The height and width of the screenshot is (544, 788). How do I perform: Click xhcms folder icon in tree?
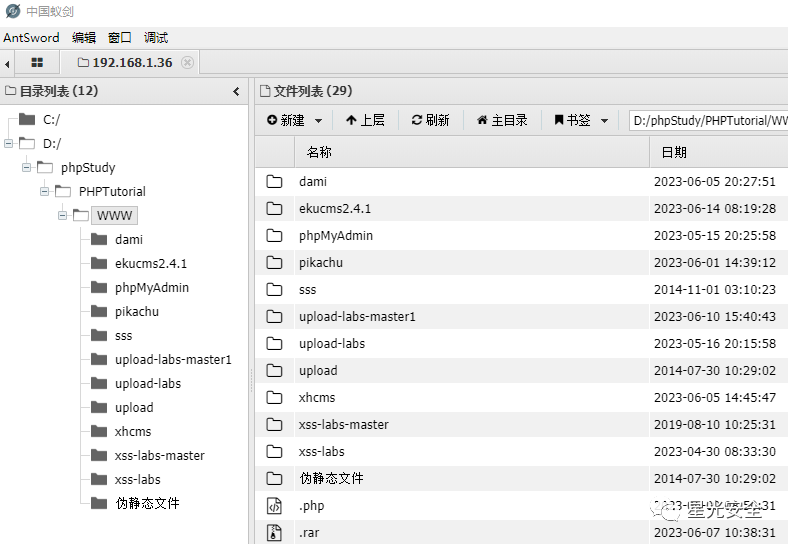click(x=99, y=431)
